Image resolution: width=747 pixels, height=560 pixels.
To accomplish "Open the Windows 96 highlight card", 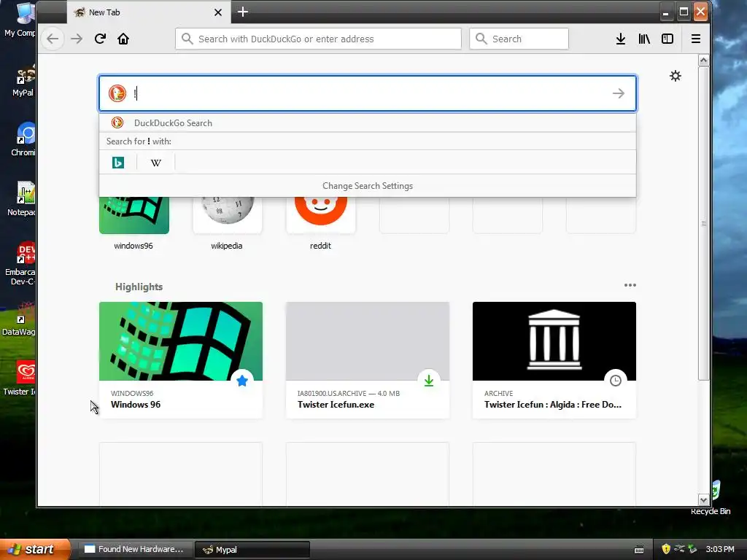I will click(x=181, y=360).
